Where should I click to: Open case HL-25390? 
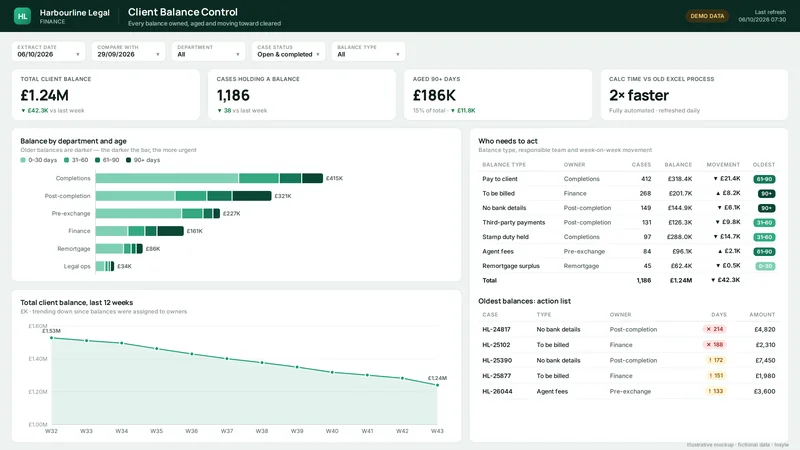[x=497, y=360]
